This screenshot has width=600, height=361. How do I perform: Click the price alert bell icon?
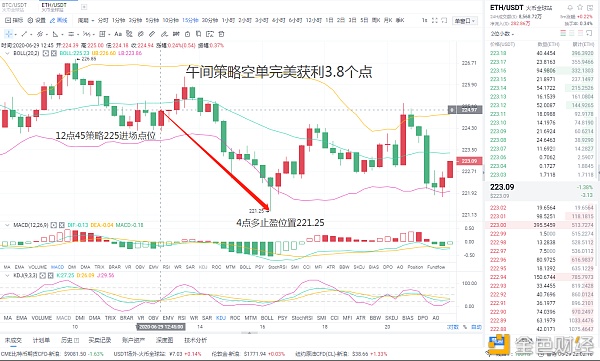570,8
